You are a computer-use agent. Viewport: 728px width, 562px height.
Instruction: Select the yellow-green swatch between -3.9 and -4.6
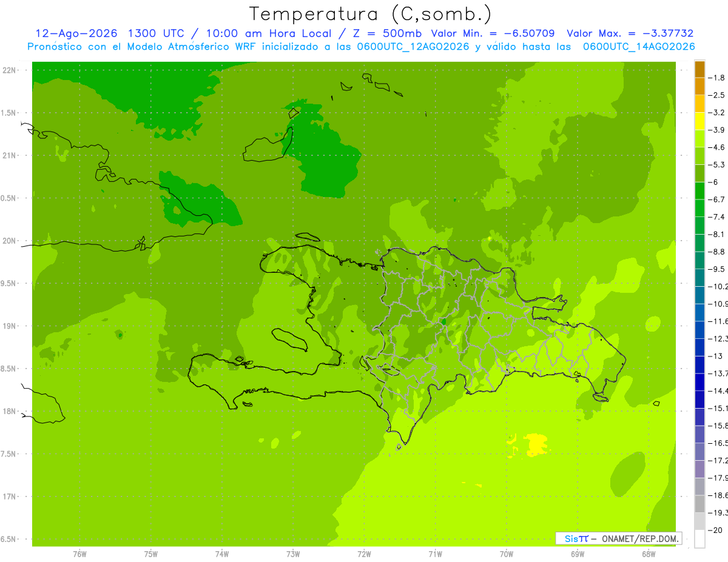(699, 139)
